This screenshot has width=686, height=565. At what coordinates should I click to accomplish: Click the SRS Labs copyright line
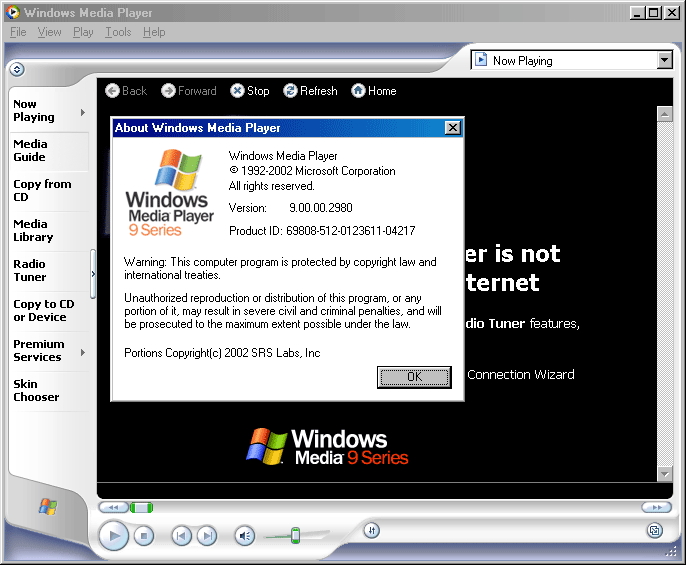pos(222,353)
